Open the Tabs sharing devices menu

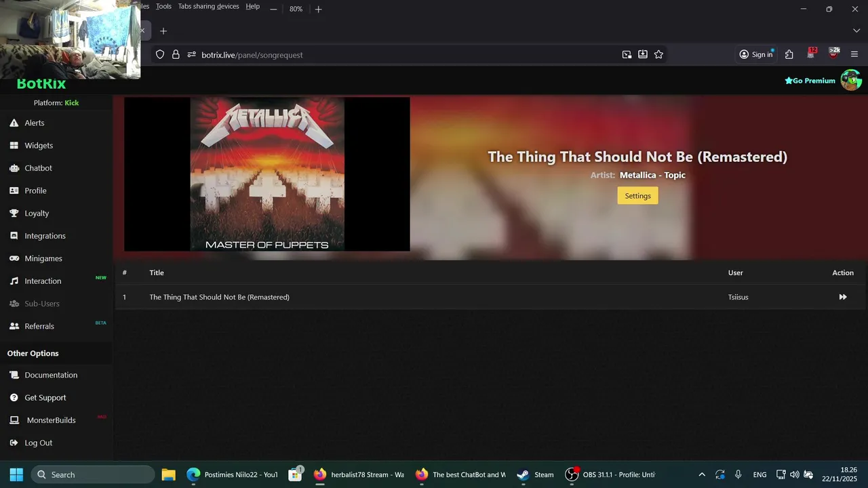(x=208, y=6)
